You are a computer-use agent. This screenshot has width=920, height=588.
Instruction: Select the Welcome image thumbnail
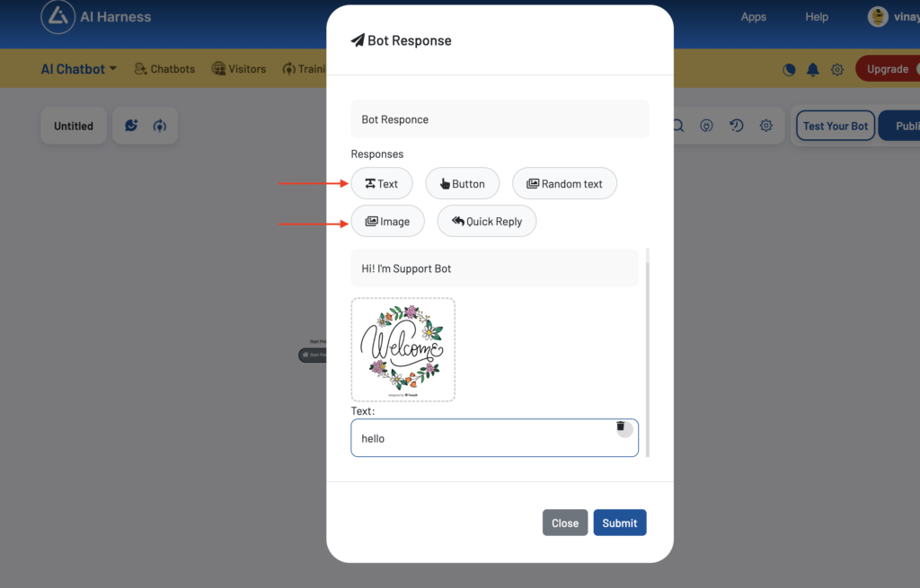[403, 349]
